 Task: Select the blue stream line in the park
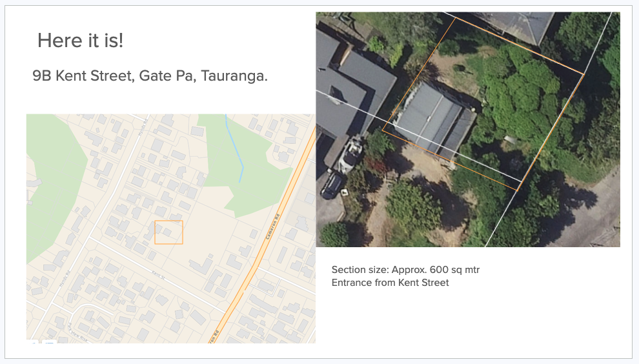235,148
